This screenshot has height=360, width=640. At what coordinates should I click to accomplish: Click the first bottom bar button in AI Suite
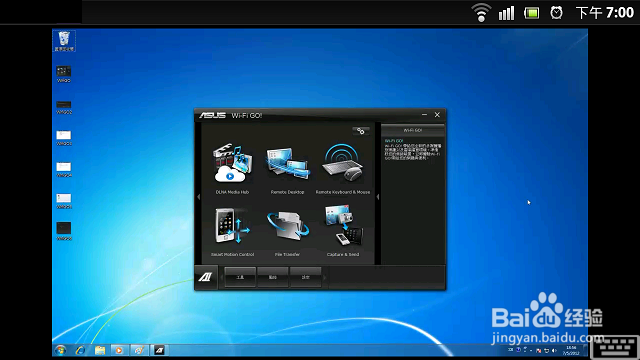click(240, 277)
